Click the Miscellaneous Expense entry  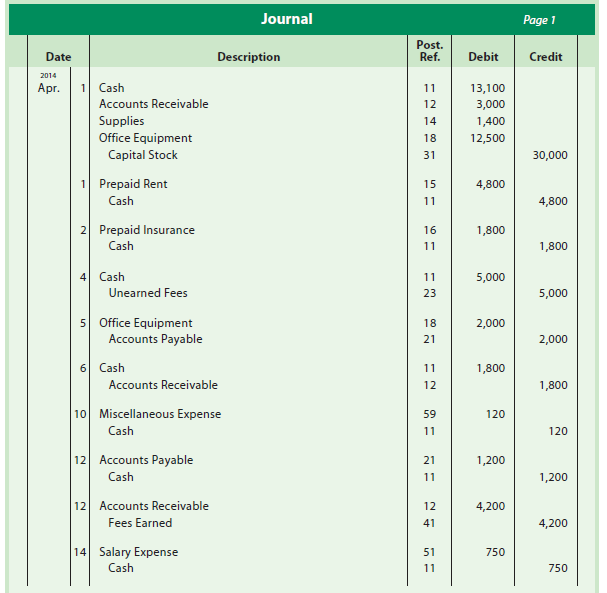(x=160, y=414)
